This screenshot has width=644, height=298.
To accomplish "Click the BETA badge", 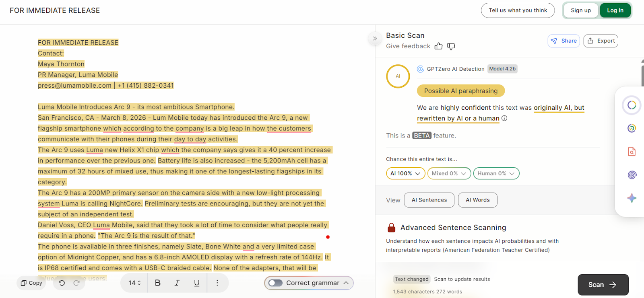I will (x=421, y=136).
